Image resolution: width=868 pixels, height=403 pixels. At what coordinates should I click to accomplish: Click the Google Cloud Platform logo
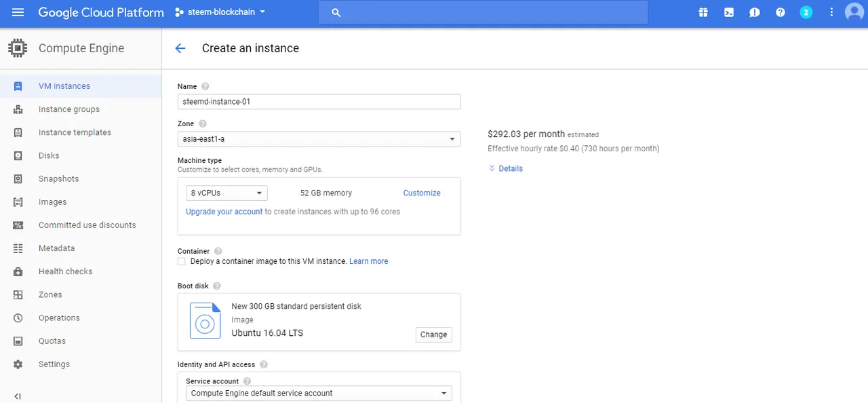[101, 12]
